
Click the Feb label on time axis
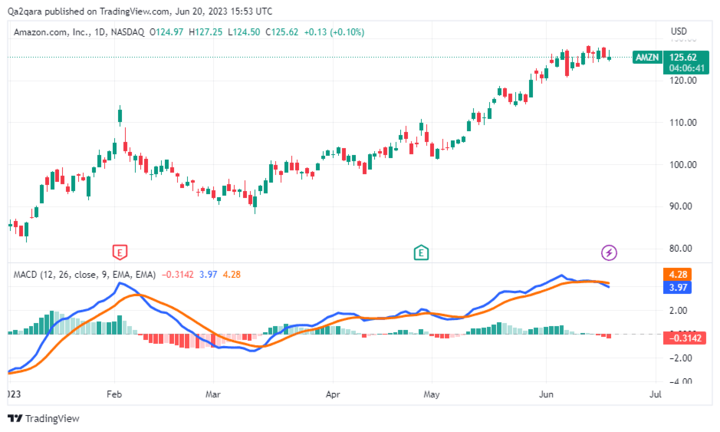(x=114, y=394)
